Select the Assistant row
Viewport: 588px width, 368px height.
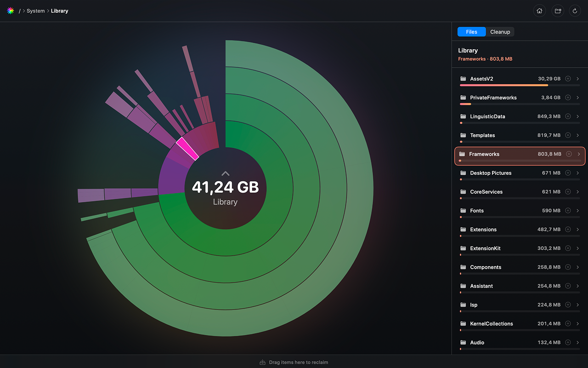[520, 288]
